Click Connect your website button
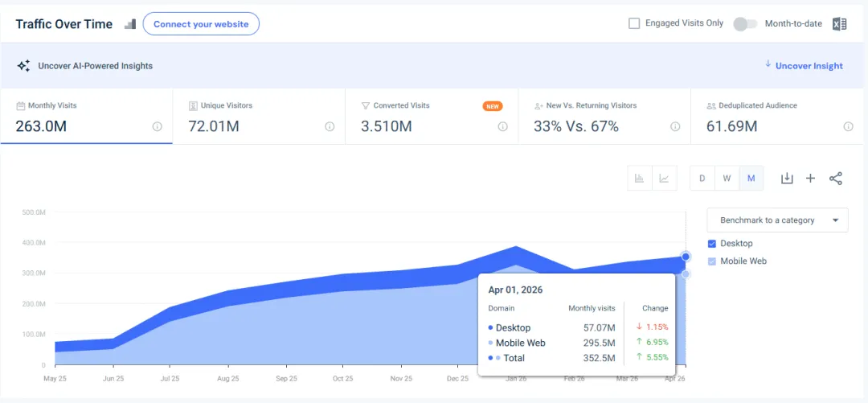 pyautogui.click(x=201, y=24)
